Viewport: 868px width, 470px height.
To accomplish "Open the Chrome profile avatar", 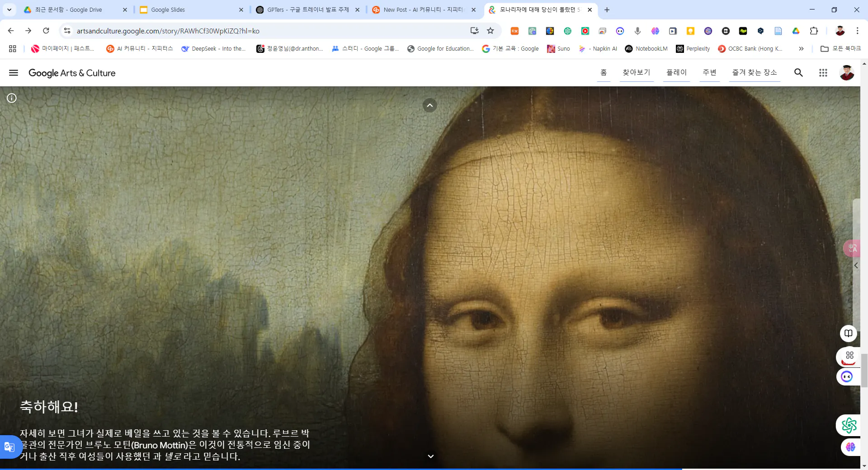I will coord(840,31).
